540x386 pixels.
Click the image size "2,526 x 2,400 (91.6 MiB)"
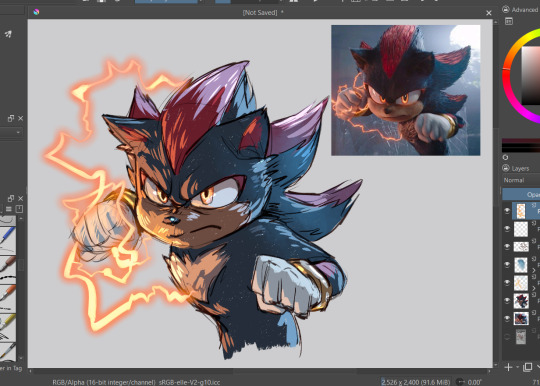(415, 382)
